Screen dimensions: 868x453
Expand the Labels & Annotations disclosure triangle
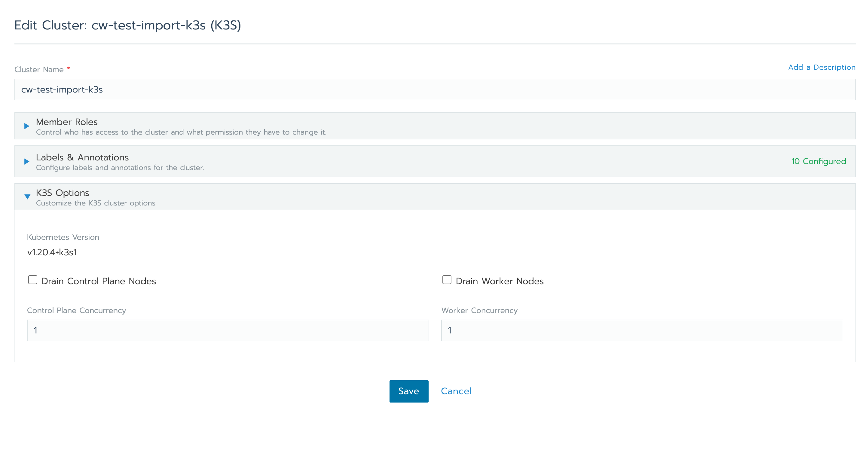tap(27, 161)
